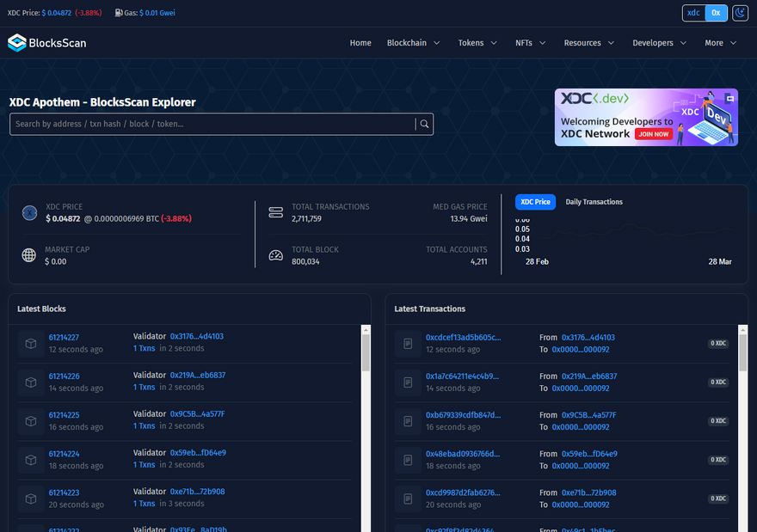
Task: Open block 61214226 link
Action: (x=65, y=376)
